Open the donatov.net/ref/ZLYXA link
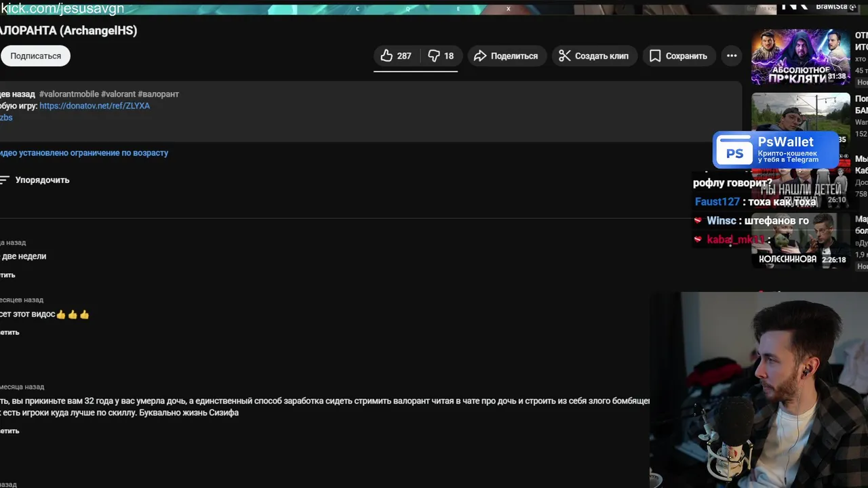The height and width of the screenshot is (488, 868). pyautogui.click(x=95, y=106)
